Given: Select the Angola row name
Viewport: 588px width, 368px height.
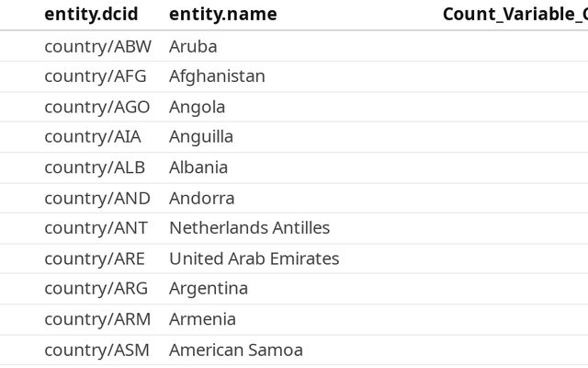Looking at the screenshot, I should coord(197,107).
